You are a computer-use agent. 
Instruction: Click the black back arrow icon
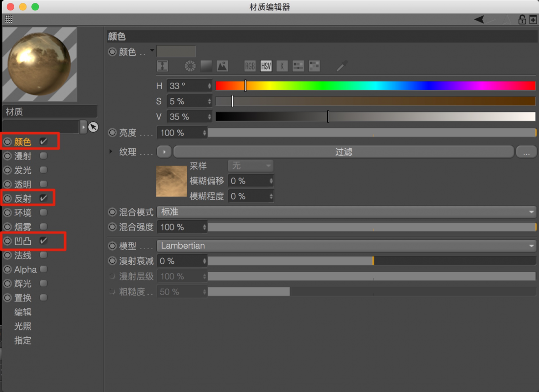(x=479, y=20)
